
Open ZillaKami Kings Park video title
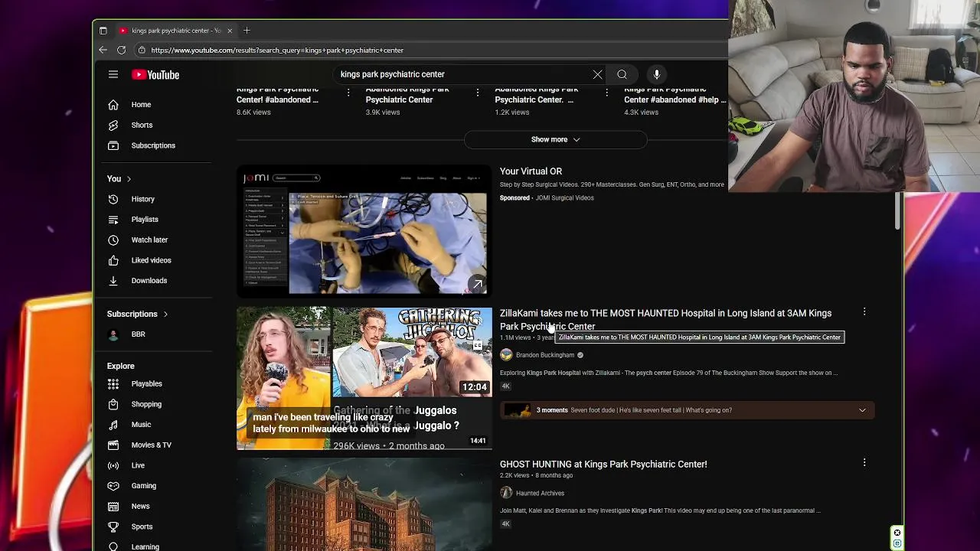click(665, 319)
